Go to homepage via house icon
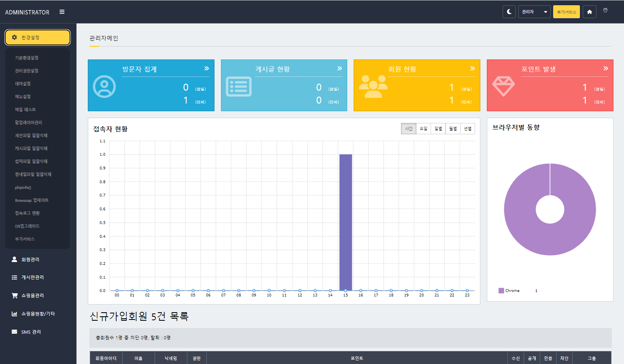Viewport: 624px width, 364px height. pyautogui.click(x=589, y=12)
